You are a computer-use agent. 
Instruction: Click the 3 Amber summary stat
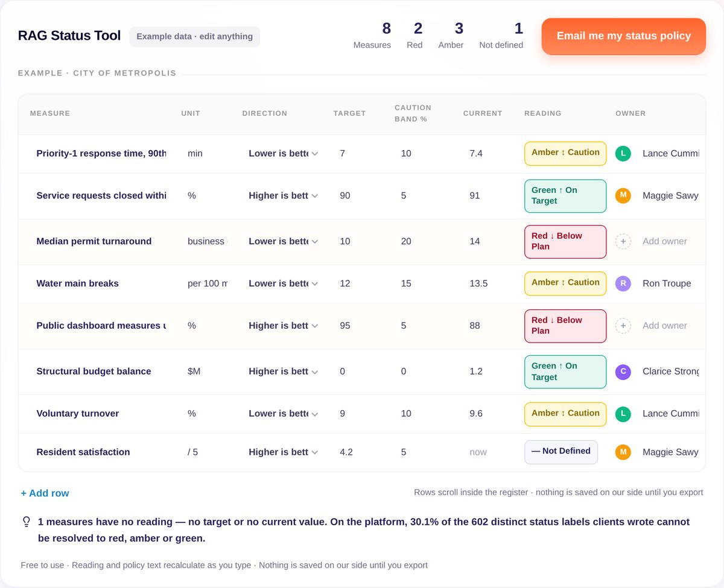451,36
